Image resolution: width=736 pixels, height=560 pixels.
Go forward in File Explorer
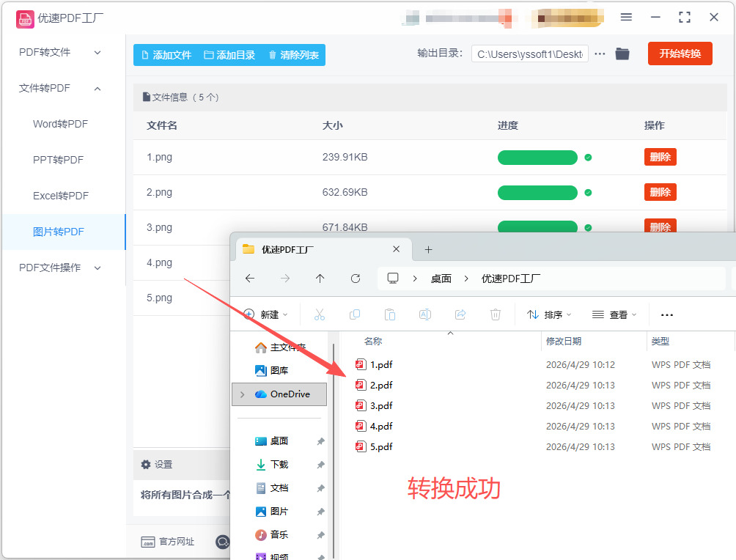[x=285, y=279]
